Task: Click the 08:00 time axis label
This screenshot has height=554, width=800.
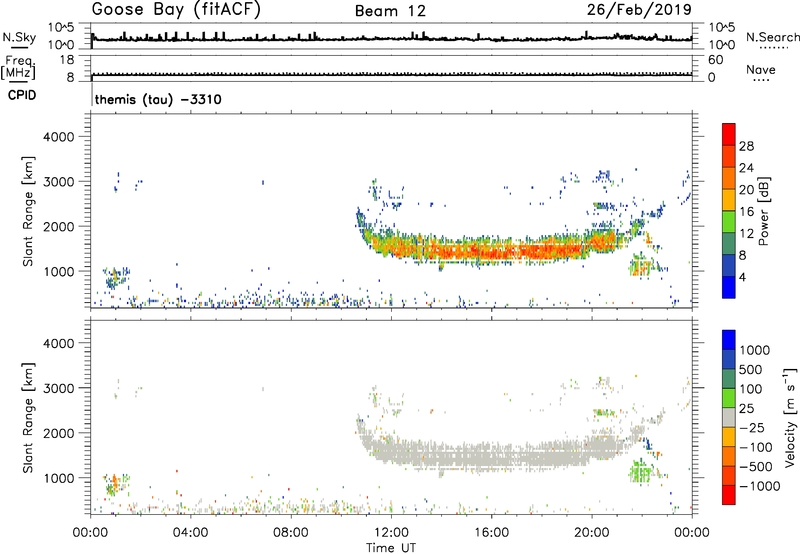Action: coord(291,533)
